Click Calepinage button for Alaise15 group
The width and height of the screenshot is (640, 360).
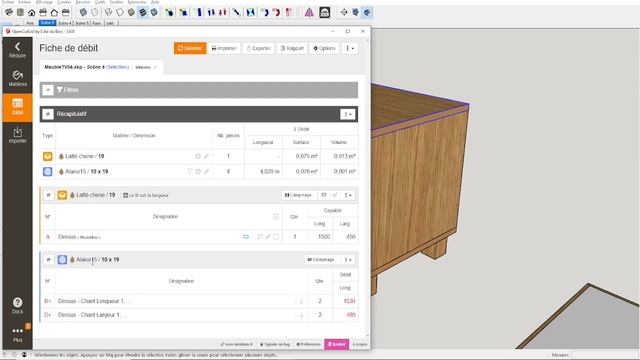click(x=321, y=260)
